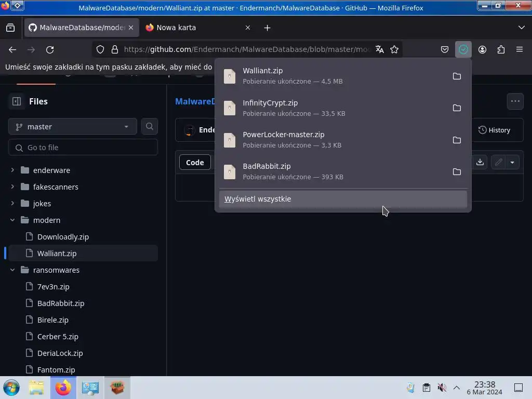Screen dimensions: 532x399
Task: Collapse the ransomwares folder
Action: [x=12, y=270]
